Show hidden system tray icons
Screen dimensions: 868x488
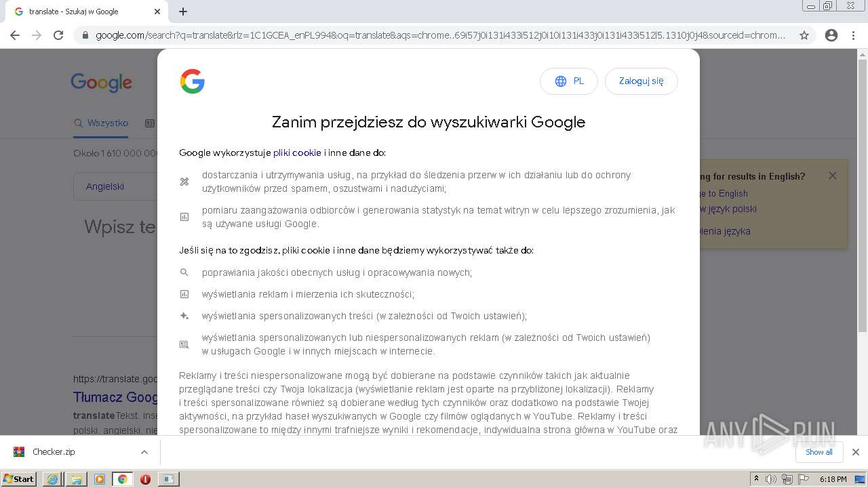tap(757, 479)
